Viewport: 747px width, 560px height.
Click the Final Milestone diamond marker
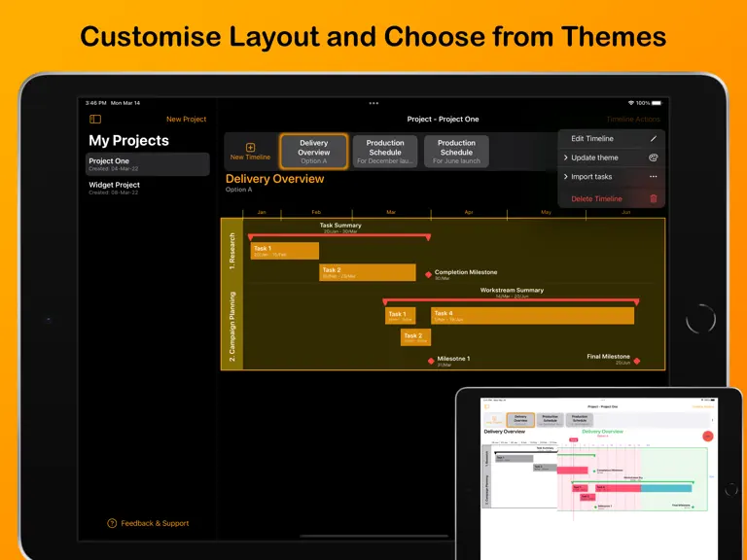636,362
